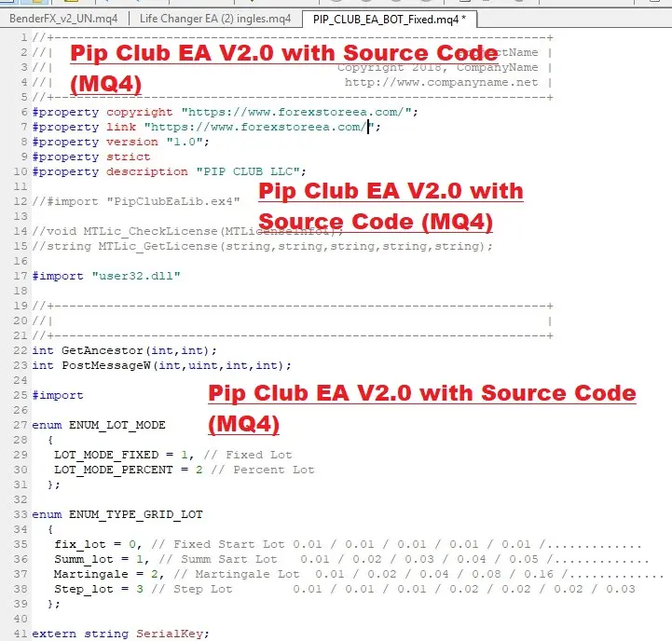The height and width of the screenshot is (641, 672).
Task: Click the '#property copyright' line of code
Action: point(225,112)
